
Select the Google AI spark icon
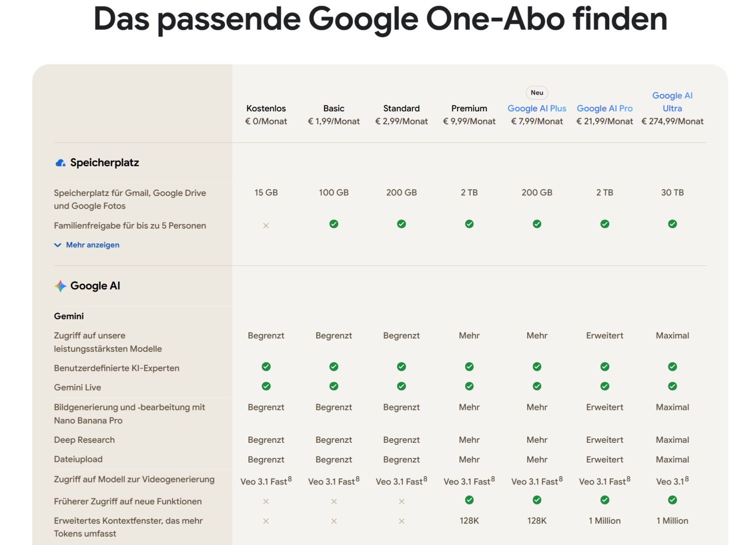click(59, 286)
